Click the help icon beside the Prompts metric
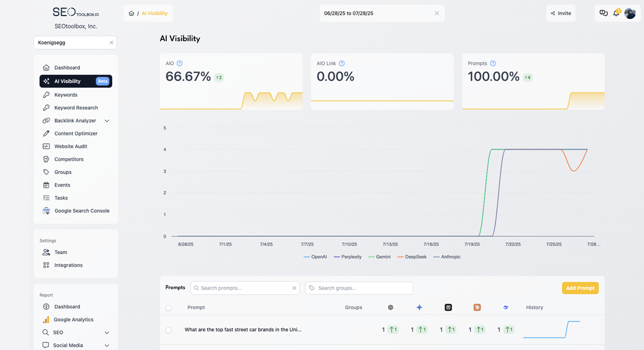This screenshot has height=350, width=644. tap(493, 63)
